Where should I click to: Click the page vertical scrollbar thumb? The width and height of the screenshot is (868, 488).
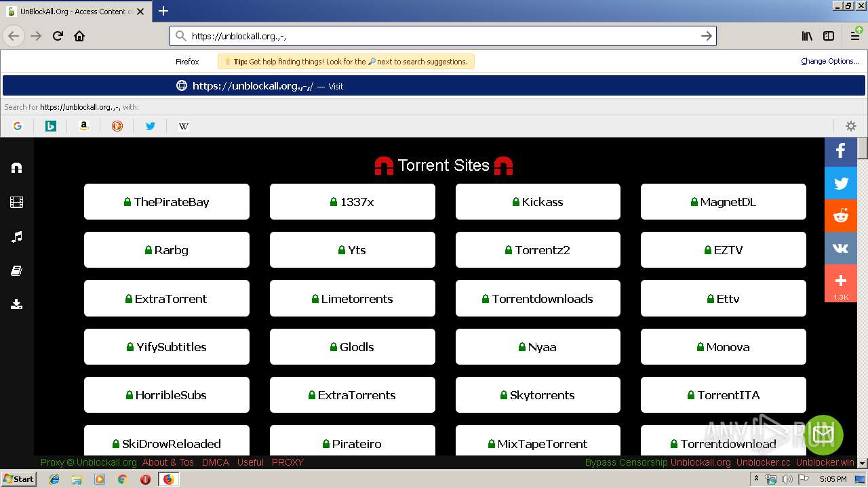[862, 148]
